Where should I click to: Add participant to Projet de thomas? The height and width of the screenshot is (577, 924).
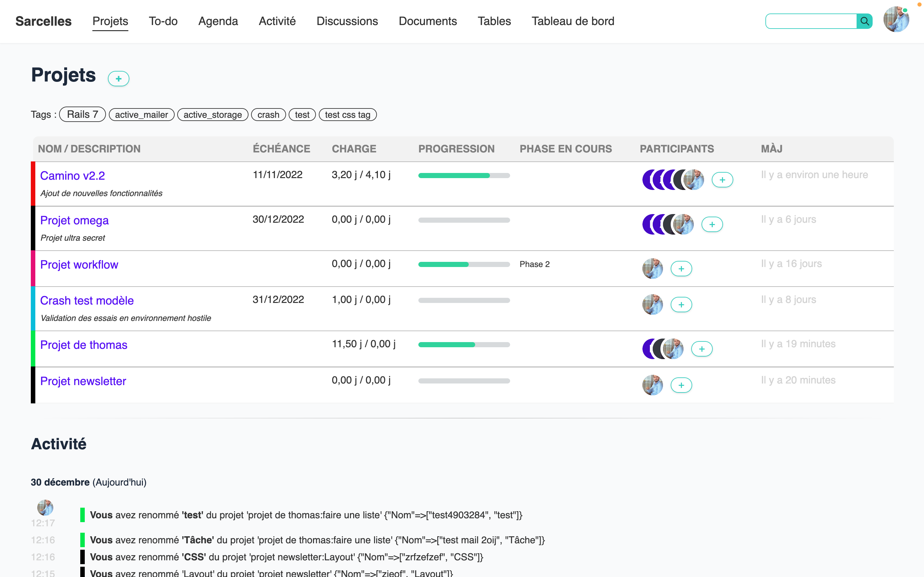pos(702,349)
